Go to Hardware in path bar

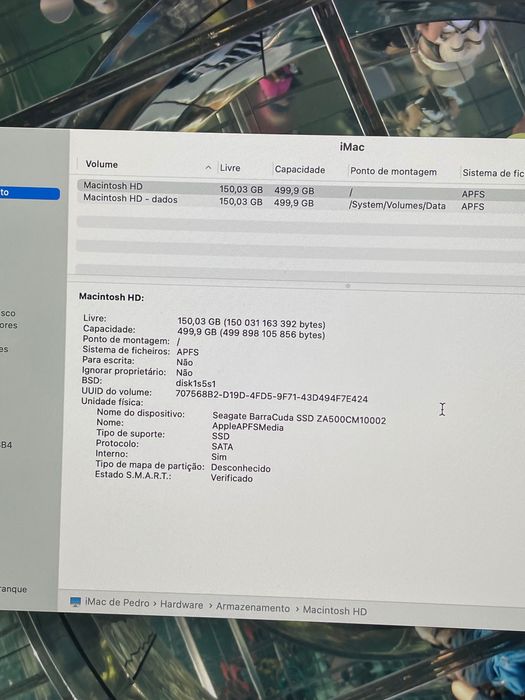point(182,605)
